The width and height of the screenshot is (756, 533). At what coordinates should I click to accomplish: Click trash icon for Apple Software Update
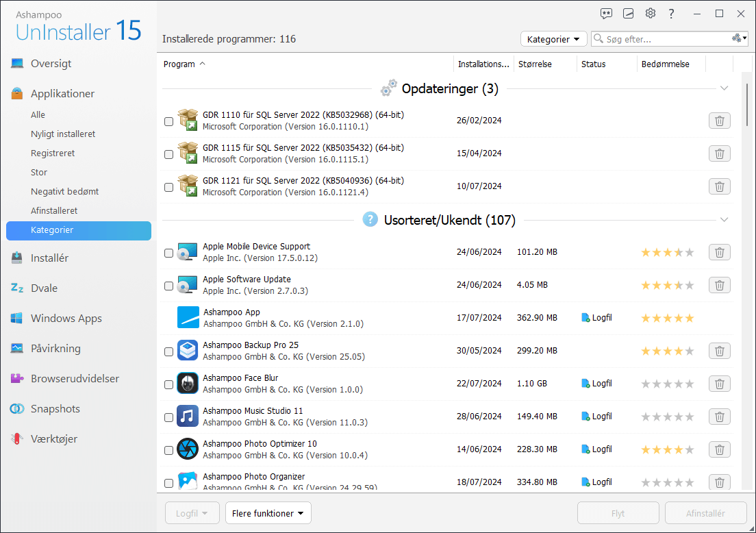(x=719, y=284)
